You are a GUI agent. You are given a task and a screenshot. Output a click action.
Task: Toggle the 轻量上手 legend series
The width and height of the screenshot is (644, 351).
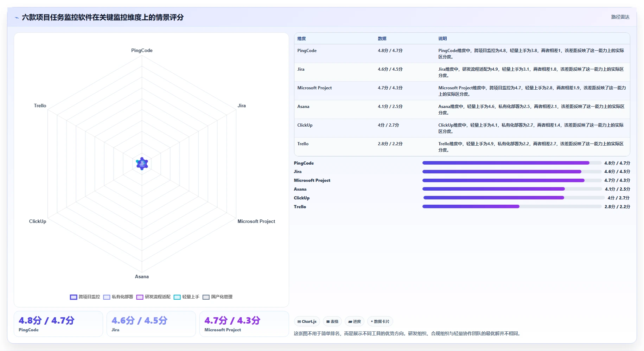(x=186, y=297)
